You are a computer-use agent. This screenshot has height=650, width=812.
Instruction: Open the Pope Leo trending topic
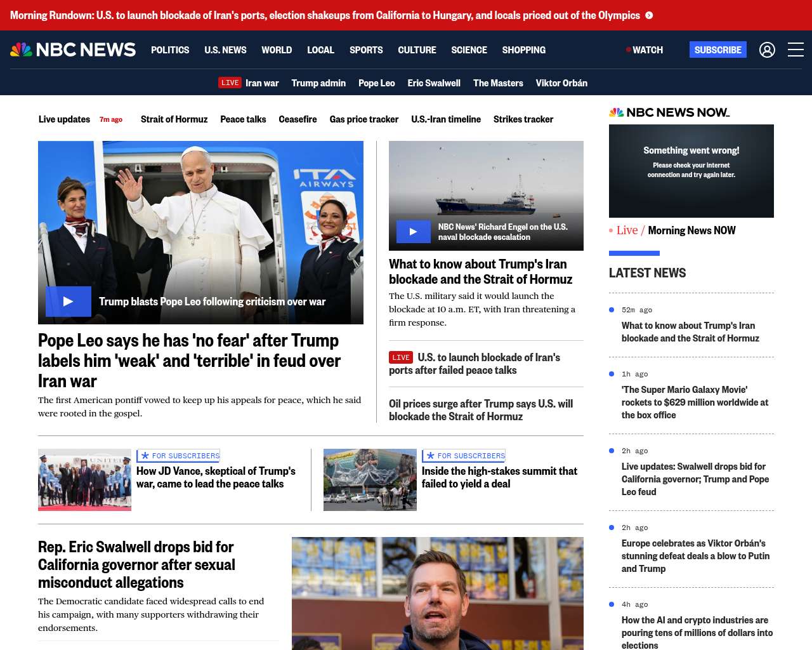376,83
